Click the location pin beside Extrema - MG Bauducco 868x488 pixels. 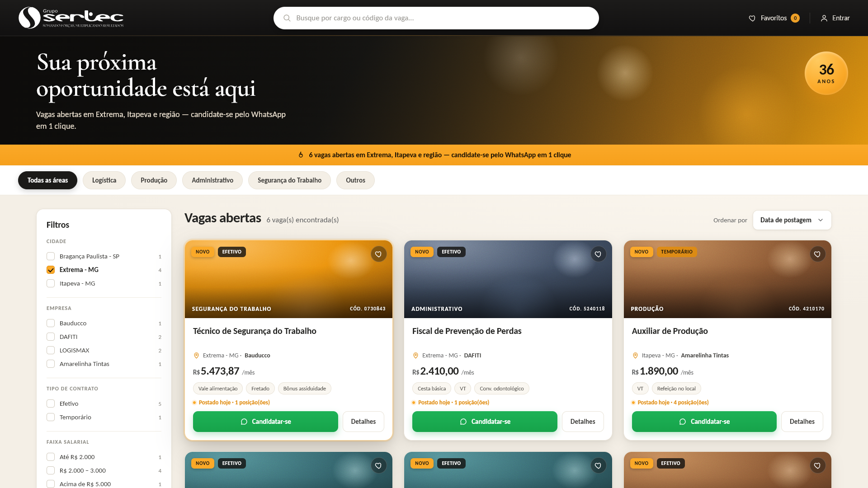(x=196, y=356)
